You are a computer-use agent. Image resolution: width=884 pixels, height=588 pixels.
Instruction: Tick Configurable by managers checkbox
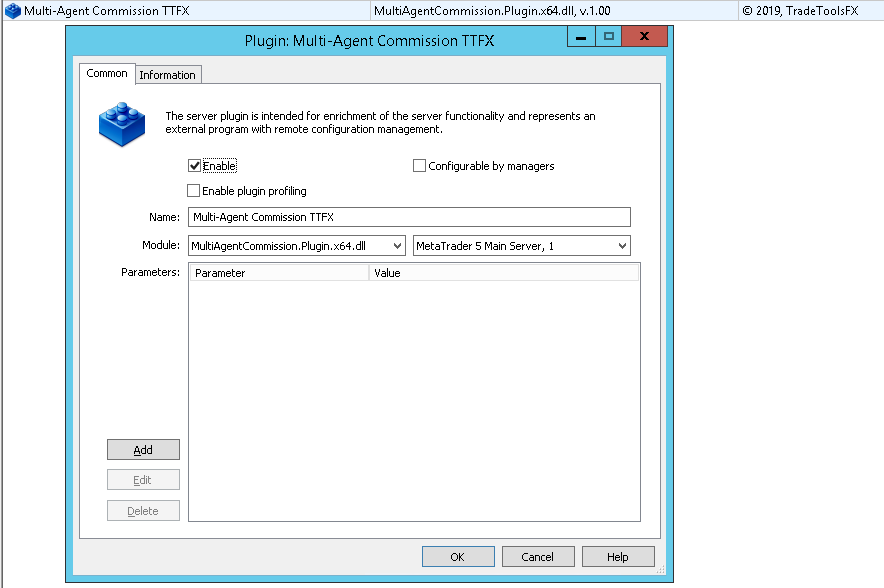click(x=419, y=166)
